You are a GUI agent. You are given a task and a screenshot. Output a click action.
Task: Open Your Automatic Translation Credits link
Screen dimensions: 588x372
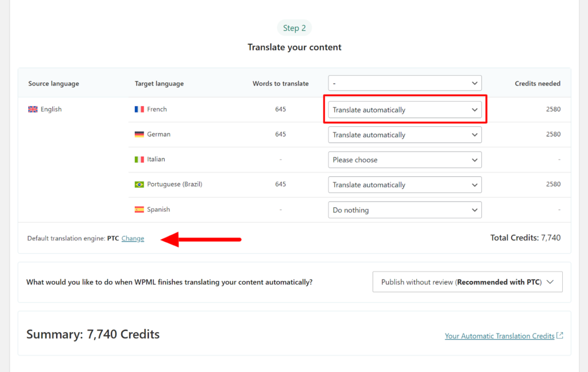click(499, 336)
